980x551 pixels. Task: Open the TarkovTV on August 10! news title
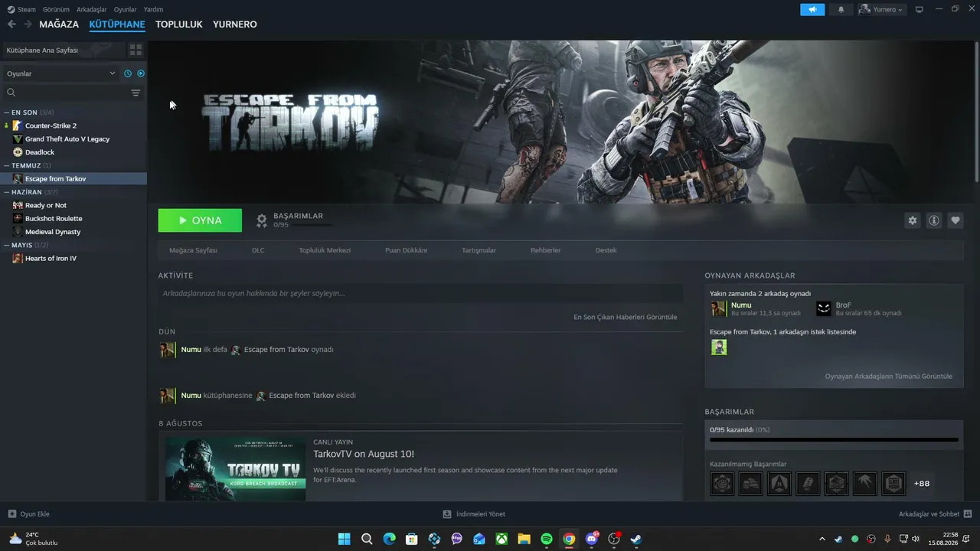(364, 454)
